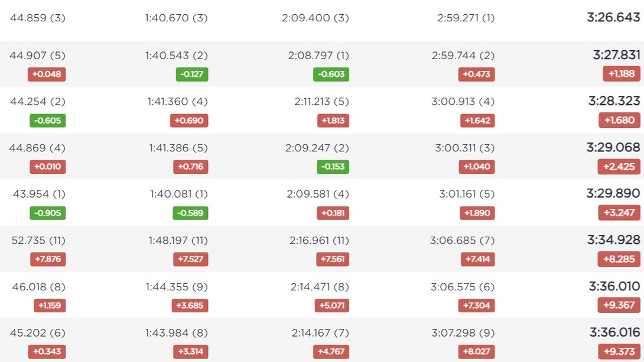Click the 3:26.643 leading total time
Image resolution: width=644 pixels, height=362 pixels.
click(613, 17)
